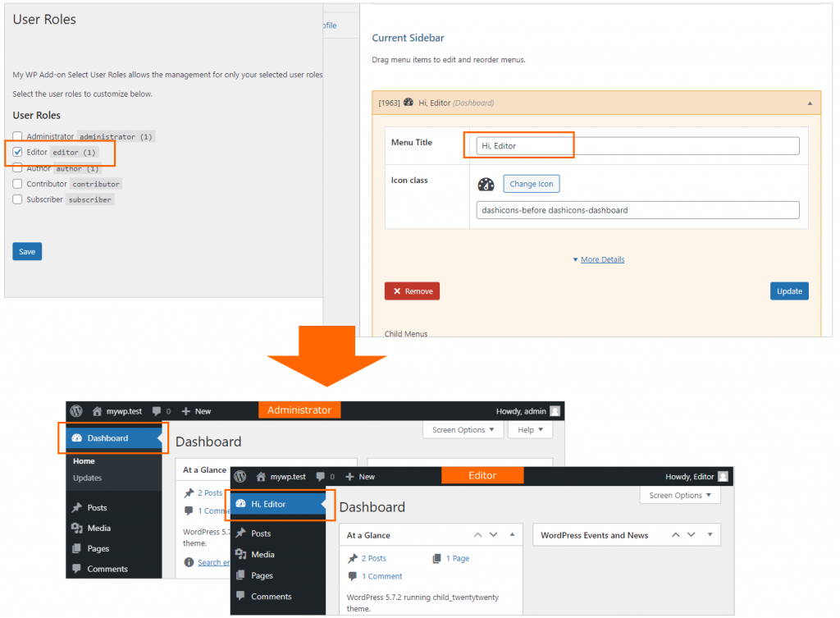This screenshot has width=840, height=618.
Task: Edit the Icon class text field
Action: [638, 210]
